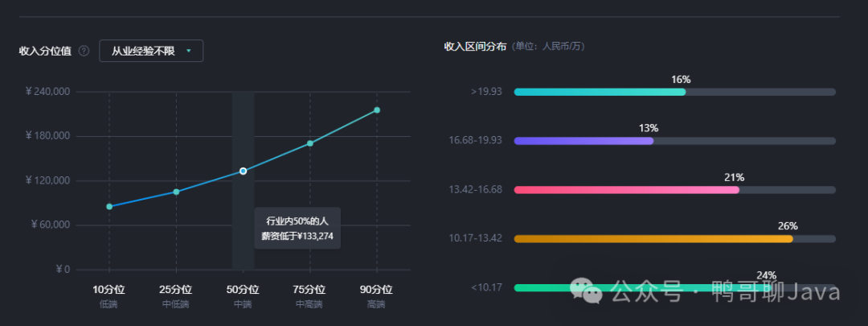The image size is (868, 326).
Task: Open the 从业经验不限 dropdown
Action: pyautogui.click(x=150, y=51)
